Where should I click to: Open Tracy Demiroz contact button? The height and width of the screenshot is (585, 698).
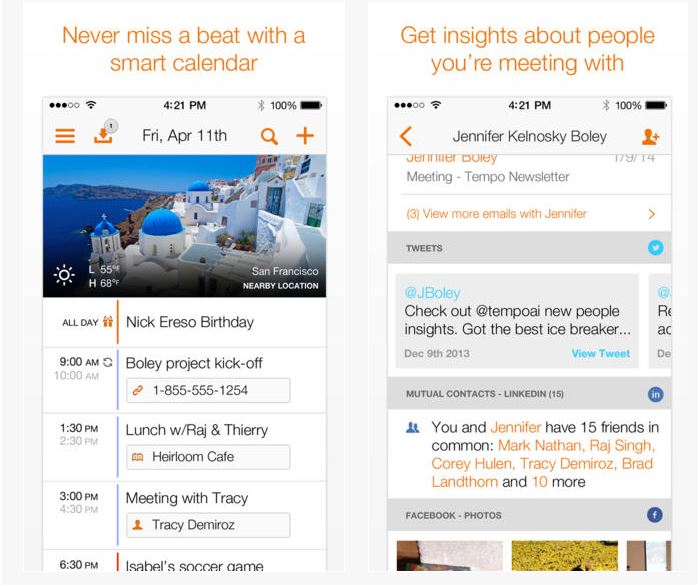208,525
